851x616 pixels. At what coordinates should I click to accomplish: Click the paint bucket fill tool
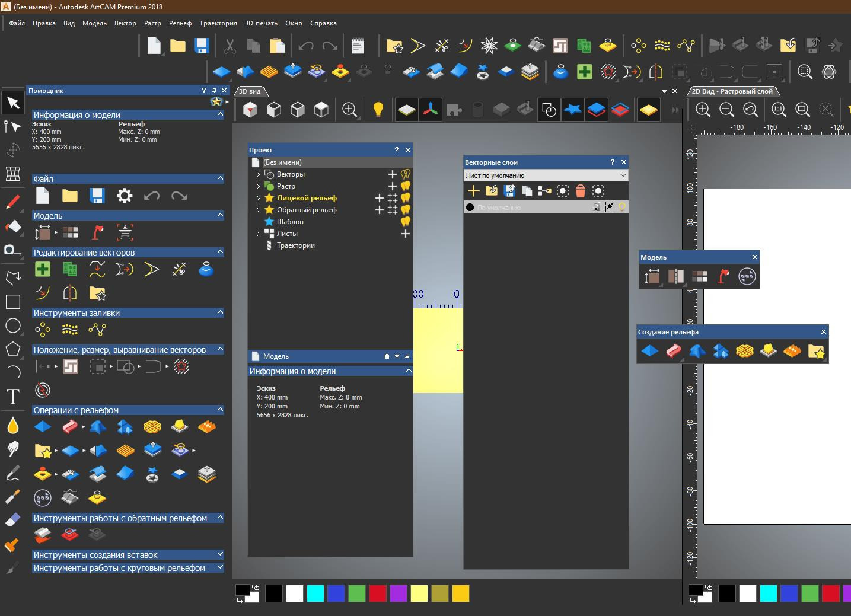[x=13, y=226]
